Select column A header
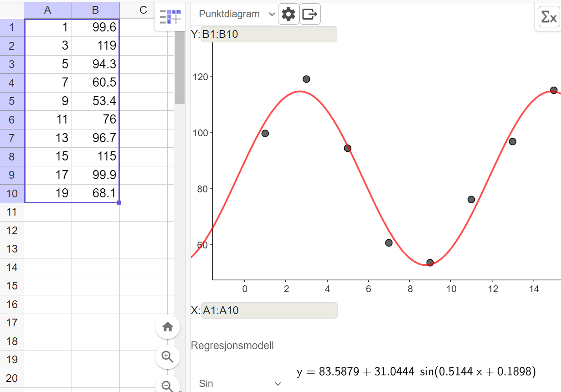The image size is (561, 392). [48, 10]
